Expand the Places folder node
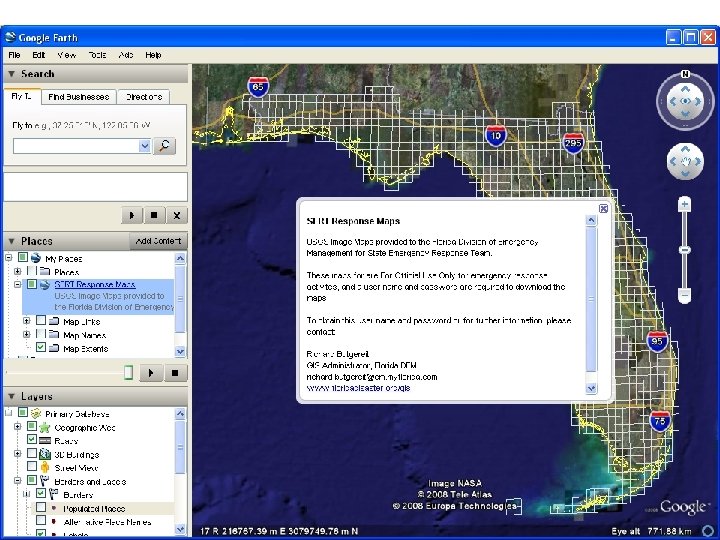Screen dimensions: 720x540 pyautogui.click(x=17, y=271)
